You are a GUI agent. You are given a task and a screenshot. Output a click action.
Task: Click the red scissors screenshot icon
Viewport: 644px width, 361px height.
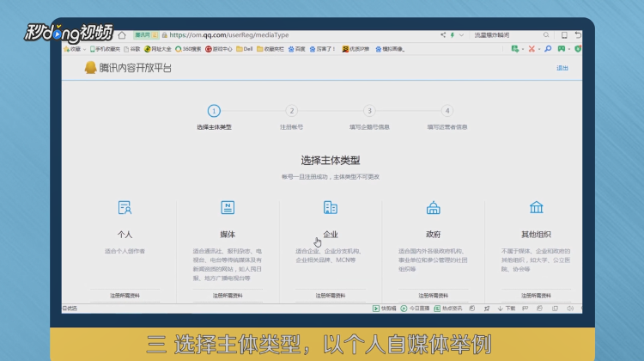click(x=532, y=48)
